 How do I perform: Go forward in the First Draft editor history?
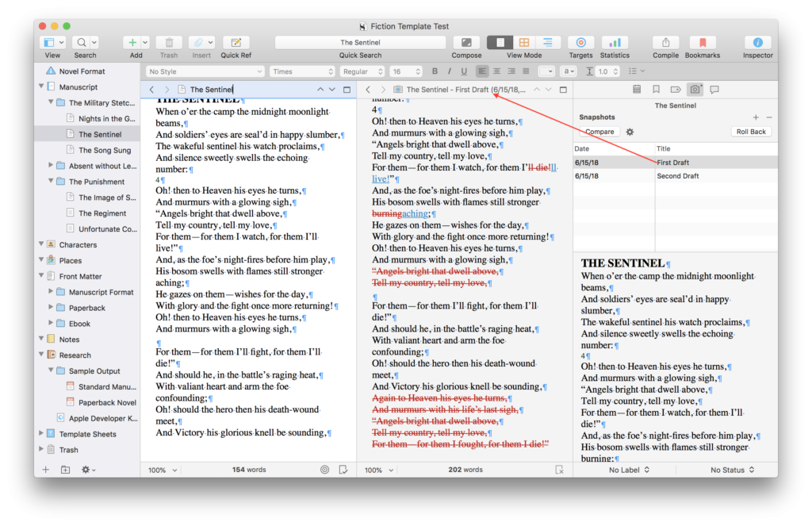tap(383, 90)
